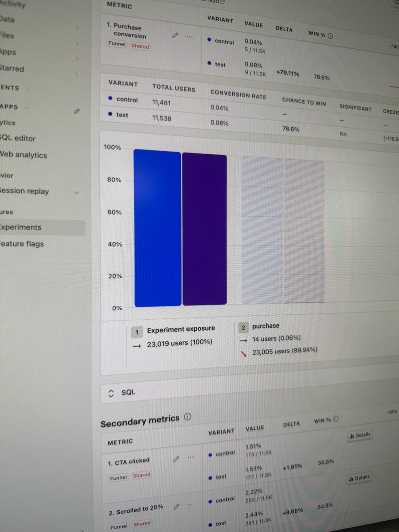Select the dark purple test funnel bar
This screenshot has height=532, width=399.
204,230
